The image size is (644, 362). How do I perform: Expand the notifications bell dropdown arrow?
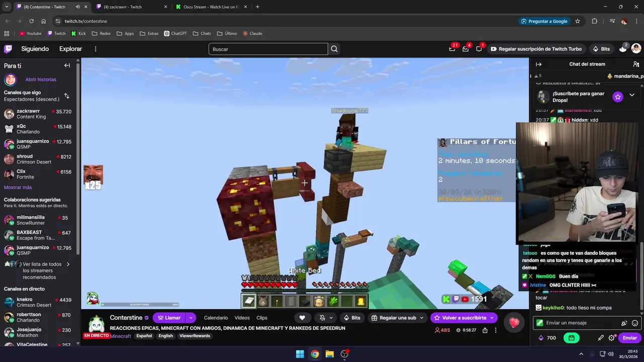[331, 318]
